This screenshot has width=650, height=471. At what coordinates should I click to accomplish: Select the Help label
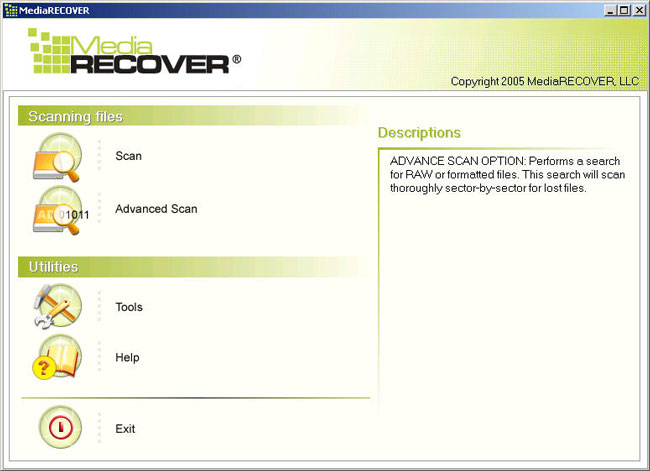tap(127, 357)
